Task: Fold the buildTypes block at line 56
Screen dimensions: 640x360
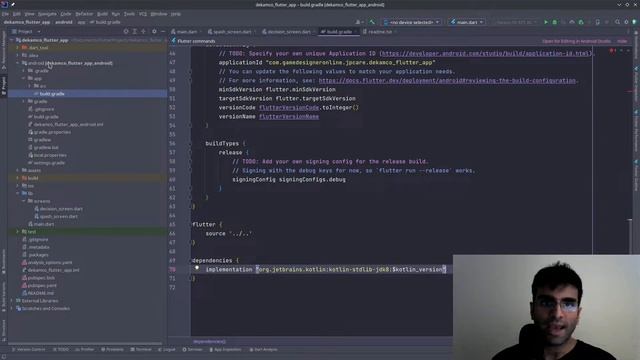Action: [x=190, y=144]
